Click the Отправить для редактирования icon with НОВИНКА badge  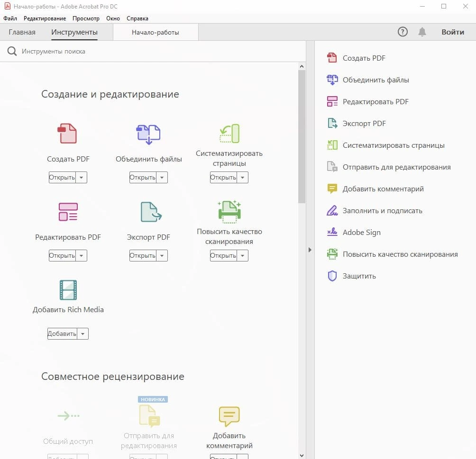tap(150, 416)
